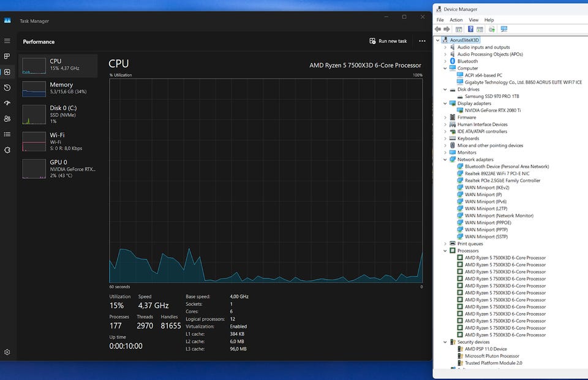This screenshot has width=588, height=380.
Task: Select Realtek 8922AE WiFi 7 PCI-E NIC
Action: click(497, 173)
